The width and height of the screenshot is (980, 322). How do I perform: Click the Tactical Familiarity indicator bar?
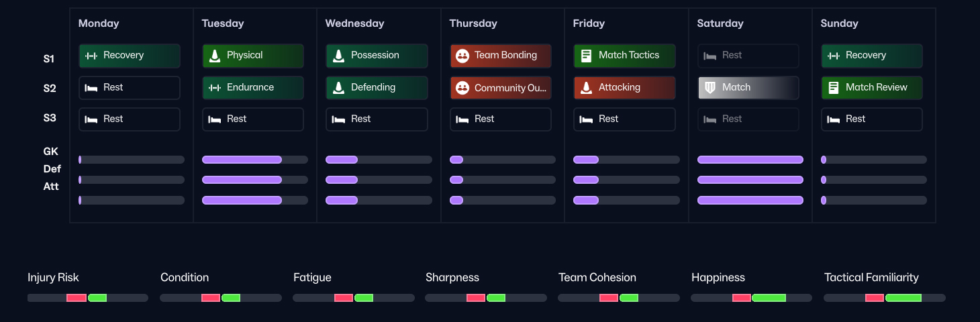[x=884, y=298]
